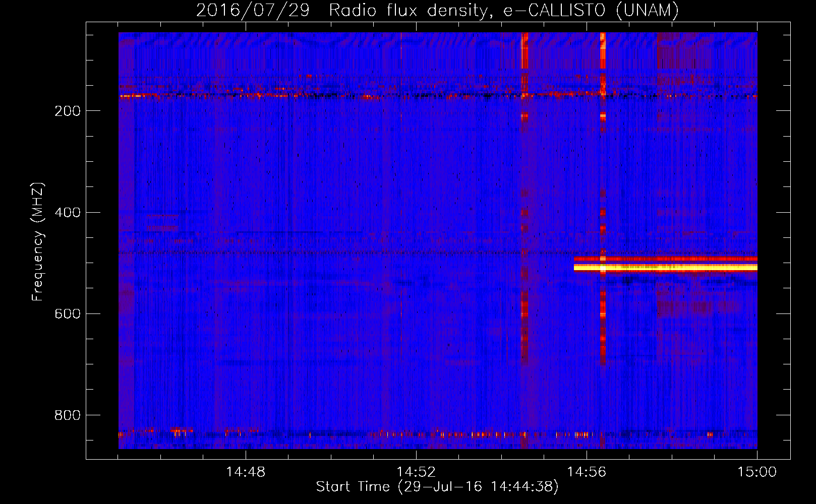Viewport: 816px width, 504px height.
Task: Click the "Start Time (29-Jul-16 14:44:38)" label
Action: 437,487
